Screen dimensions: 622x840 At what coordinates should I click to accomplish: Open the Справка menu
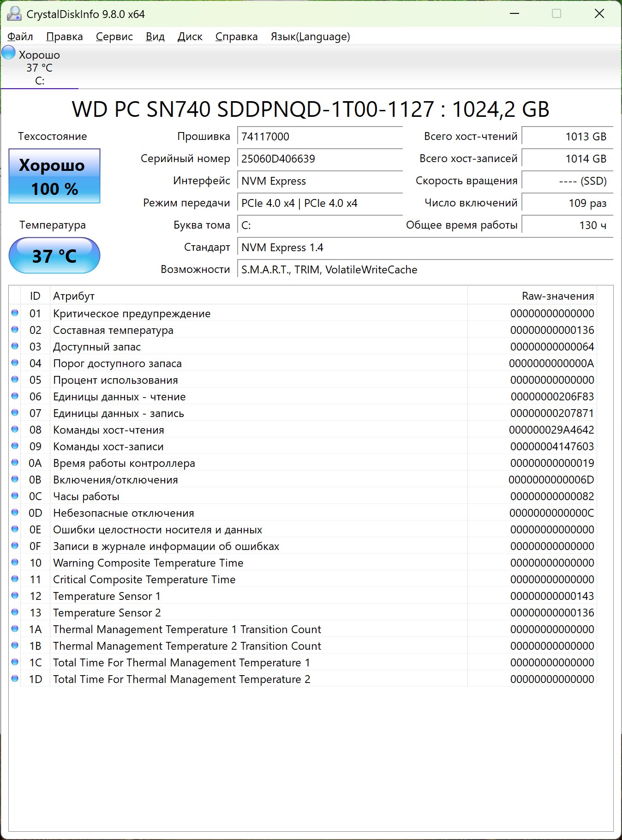coord(237,36)
